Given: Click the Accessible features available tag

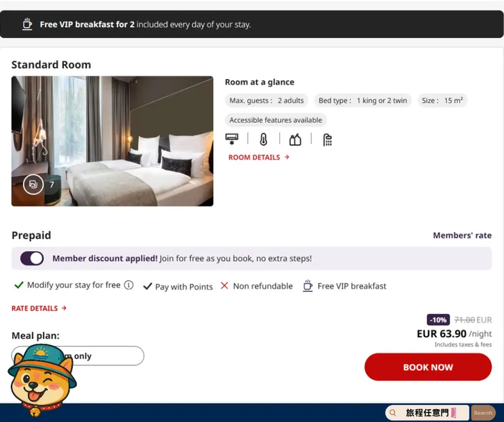Looking at the screenshot, I should [x=275, y=120].
